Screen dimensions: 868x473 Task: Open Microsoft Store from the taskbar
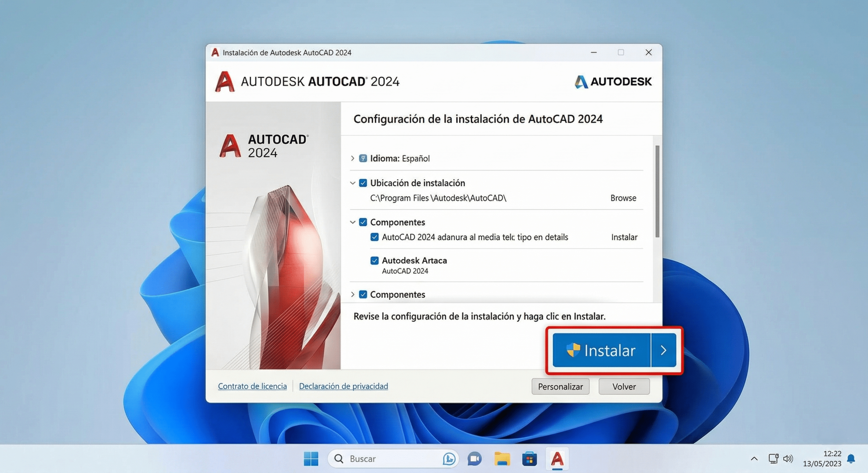pyautogui.click(x=529, y=459)
